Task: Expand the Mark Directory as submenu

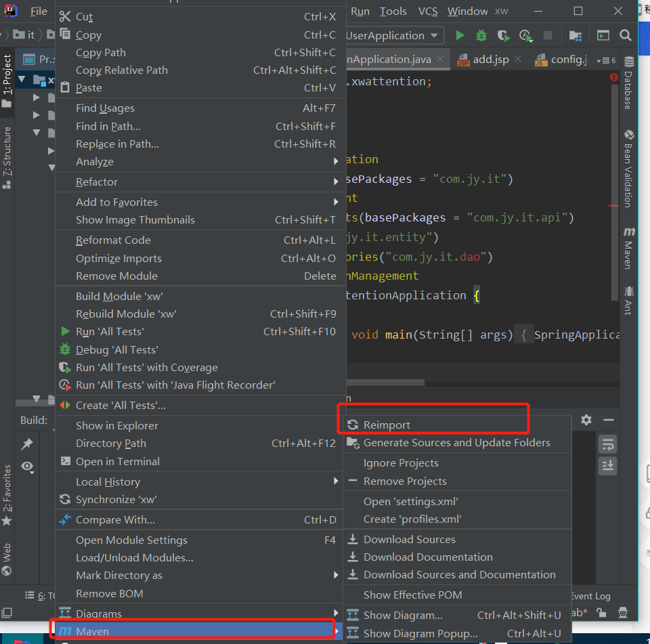Action: tap(336, 576)
